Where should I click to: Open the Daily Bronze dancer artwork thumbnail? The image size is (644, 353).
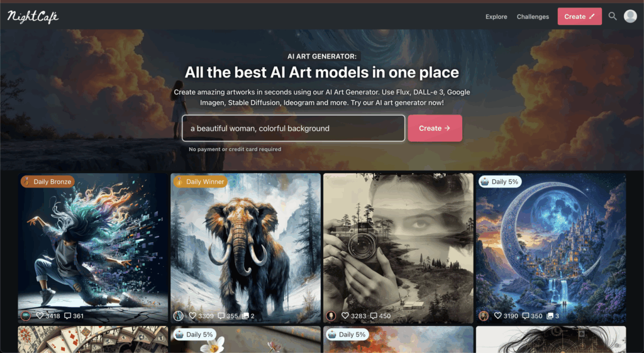pos(93,248)
